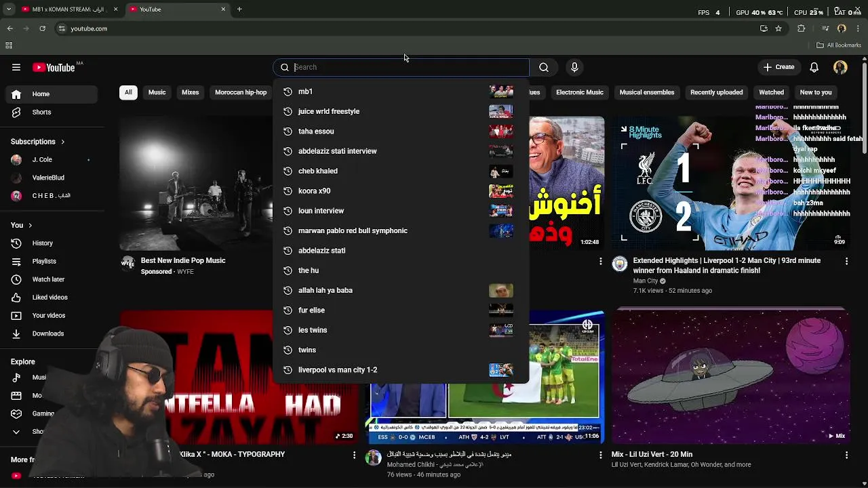The width and height of the screenshot is (868, 488).
Task: Open the WYFE sponsored link
Action: click(x=185, y=272)
